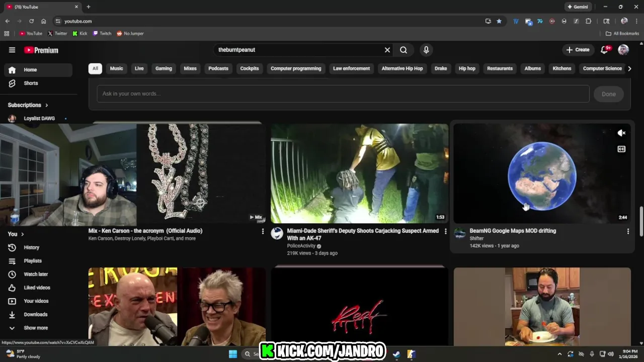
Task: Clear the search box with the X
Action: click(387, 50)
